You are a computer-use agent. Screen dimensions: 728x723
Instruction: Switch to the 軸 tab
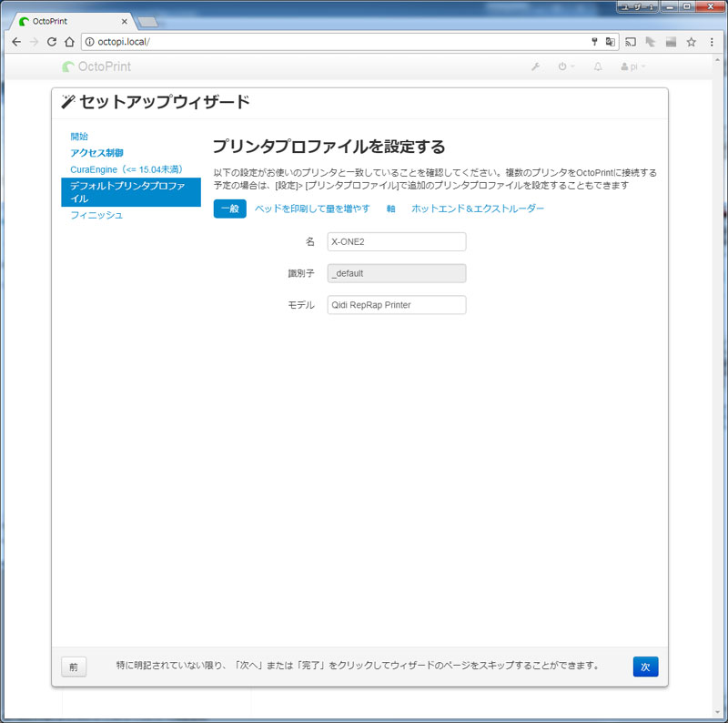(391, 209)
